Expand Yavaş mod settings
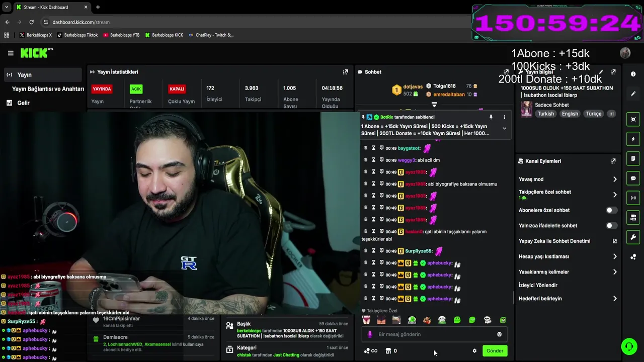Viewport: 644px width, 362px height. [x=568, y=179]
